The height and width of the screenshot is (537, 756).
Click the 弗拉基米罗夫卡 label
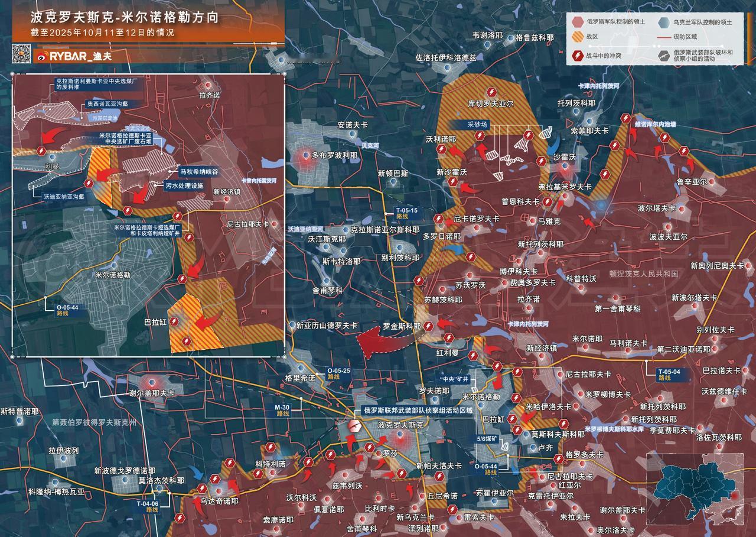(x=565, y=187)
